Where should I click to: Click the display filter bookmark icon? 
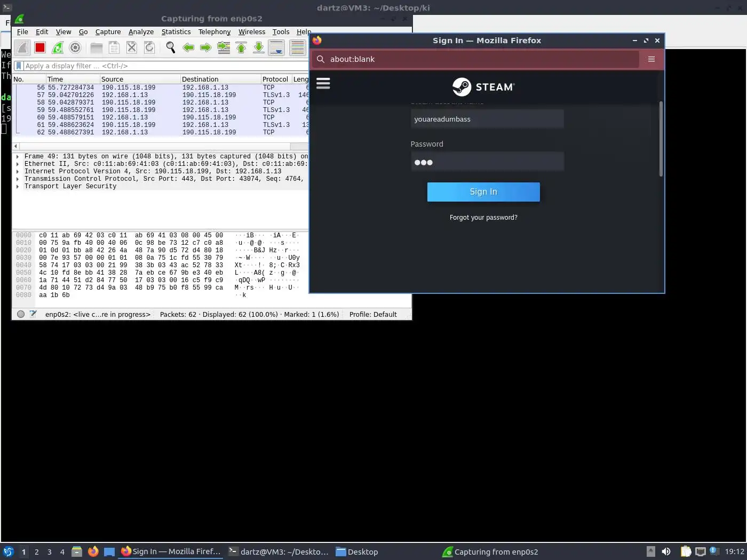19,66
